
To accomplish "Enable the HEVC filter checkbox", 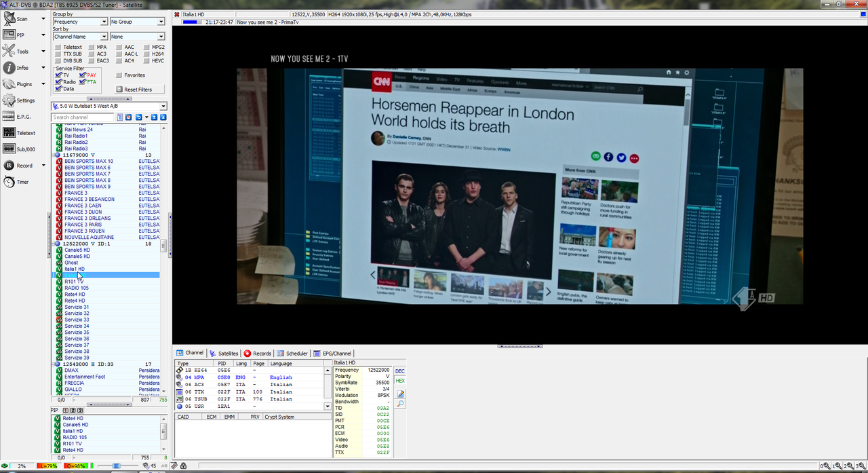I will coord(146,61).
